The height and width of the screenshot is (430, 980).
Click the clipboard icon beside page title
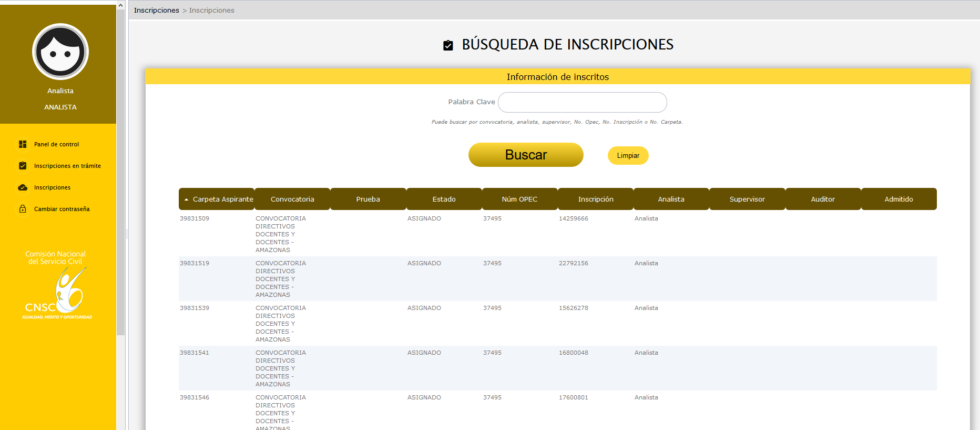tap(448, 45)
